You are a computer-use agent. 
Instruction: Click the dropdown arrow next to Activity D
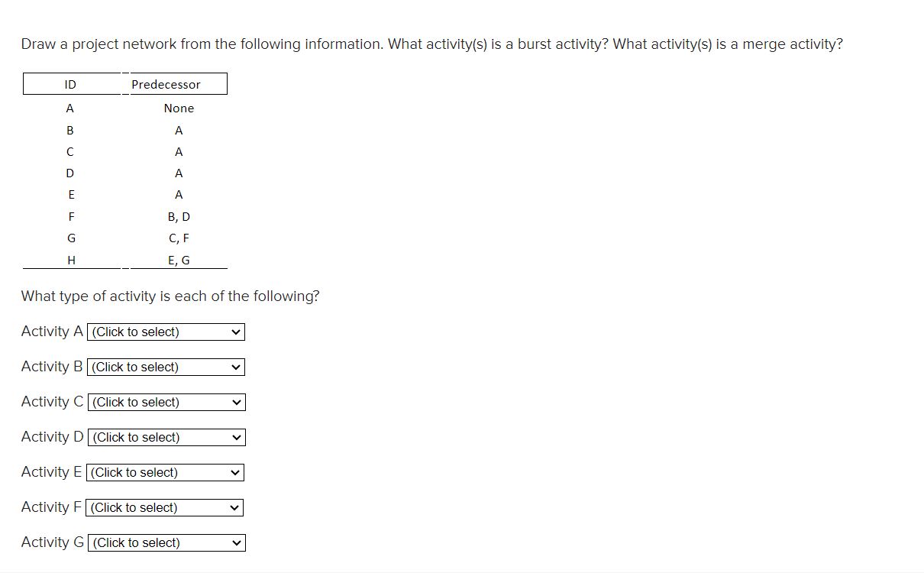pyautogui.click(x=235, y=437)
